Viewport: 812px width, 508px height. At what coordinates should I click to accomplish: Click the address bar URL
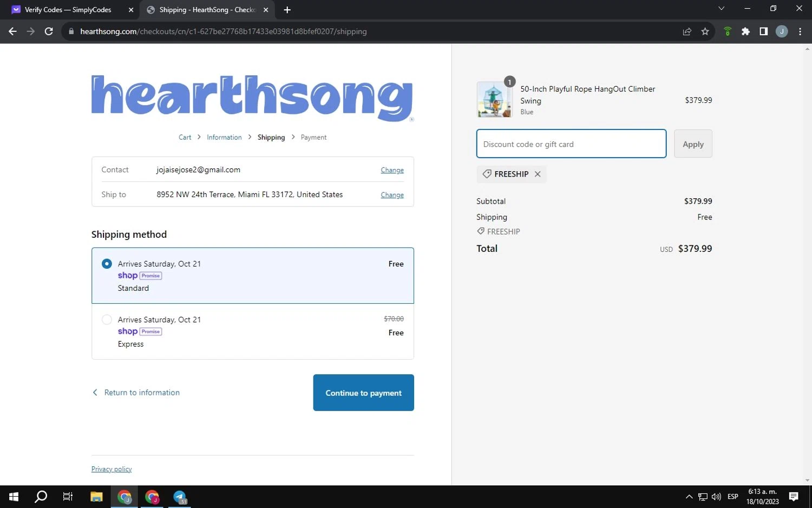tap(223, 31)
